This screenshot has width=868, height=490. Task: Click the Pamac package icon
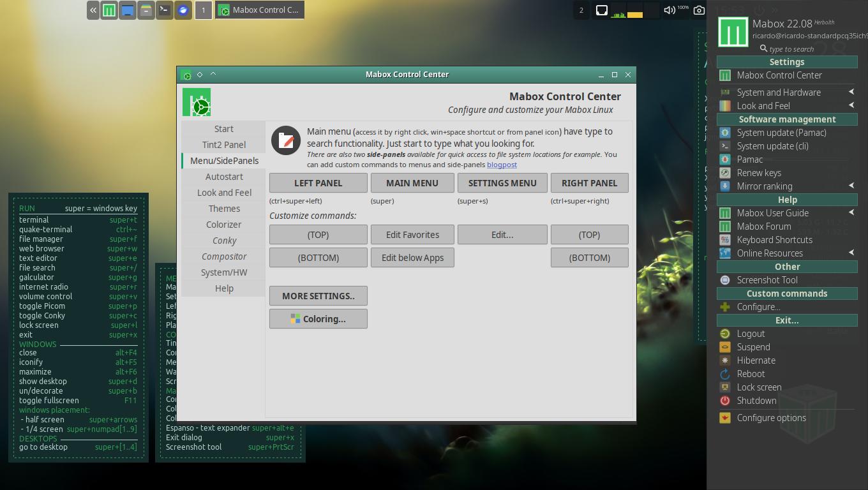click(725, 160)
